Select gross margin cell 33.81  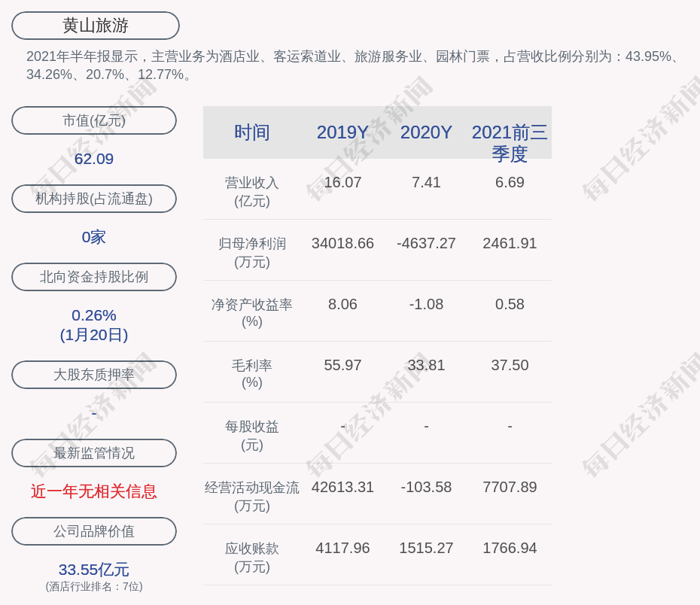pyautogui.click(x=426, y=365)
